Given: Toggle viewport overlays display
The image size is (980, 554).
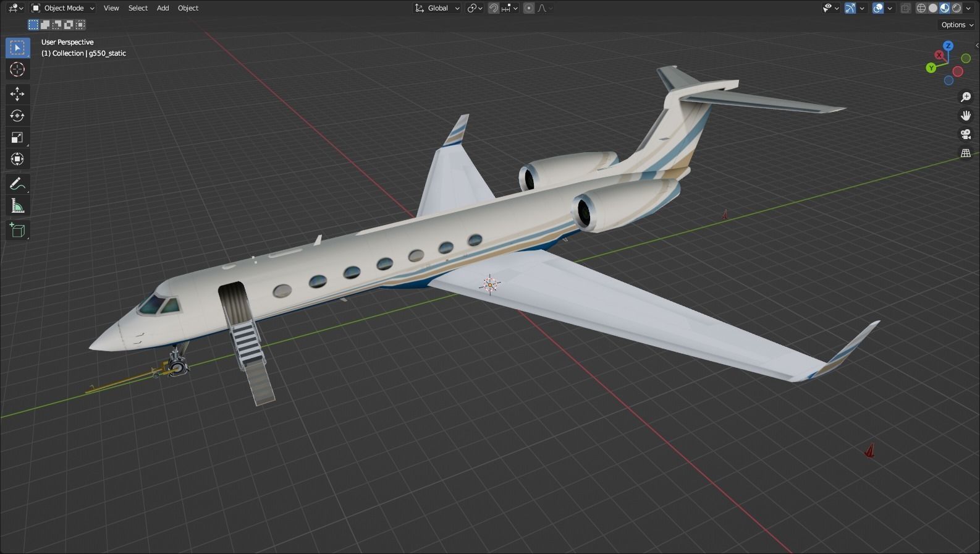Looking at the screenshot, I should 878,8.
